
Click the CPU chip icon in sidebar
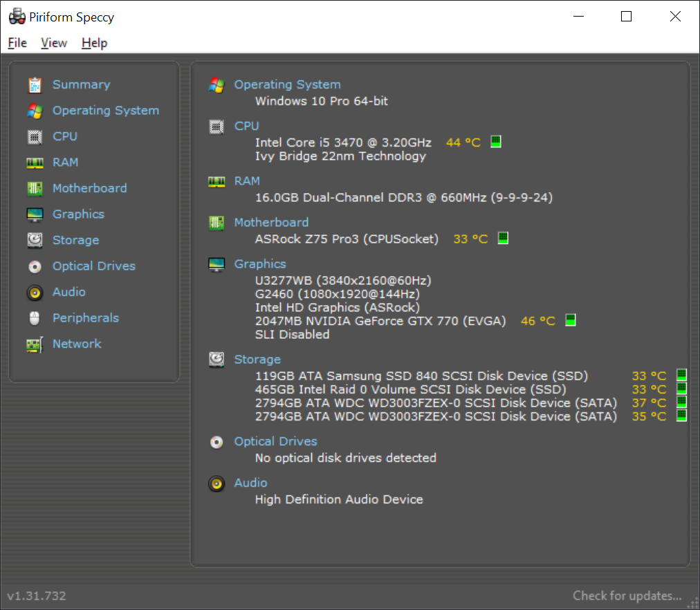point(35,136)
